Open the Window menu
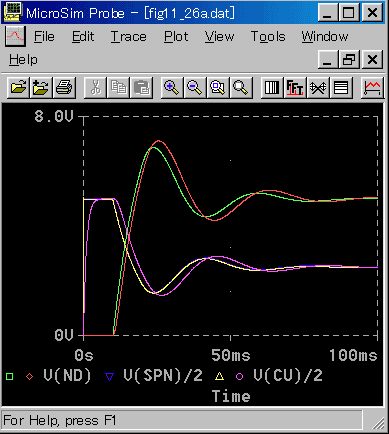Viewport: 389px width, 434px height. pos(325,36)
